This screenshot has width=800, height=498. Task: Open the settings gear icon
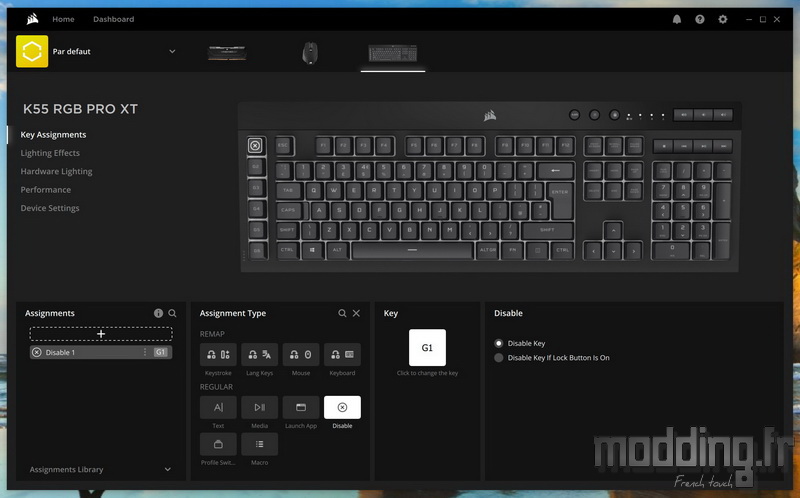722,19
